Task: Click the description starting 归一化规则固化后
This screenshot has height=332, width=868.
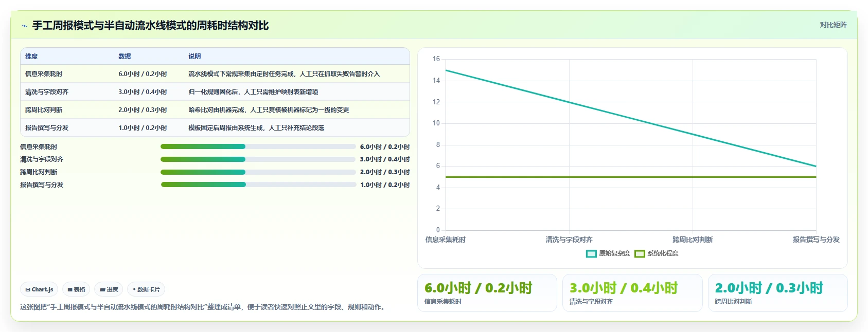Action: [x=253, y=92]
